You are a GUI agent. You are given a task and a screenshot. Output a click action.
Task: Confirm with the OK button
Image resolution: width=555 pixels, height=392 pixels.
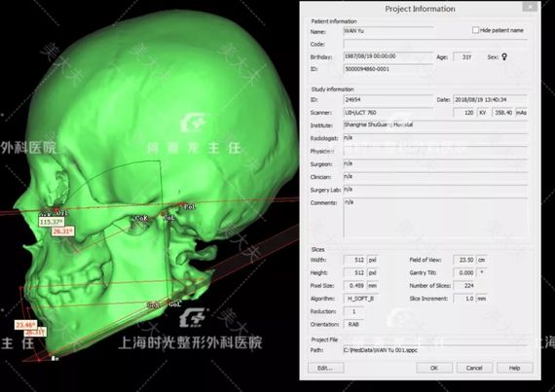click(x=434, y=368)
